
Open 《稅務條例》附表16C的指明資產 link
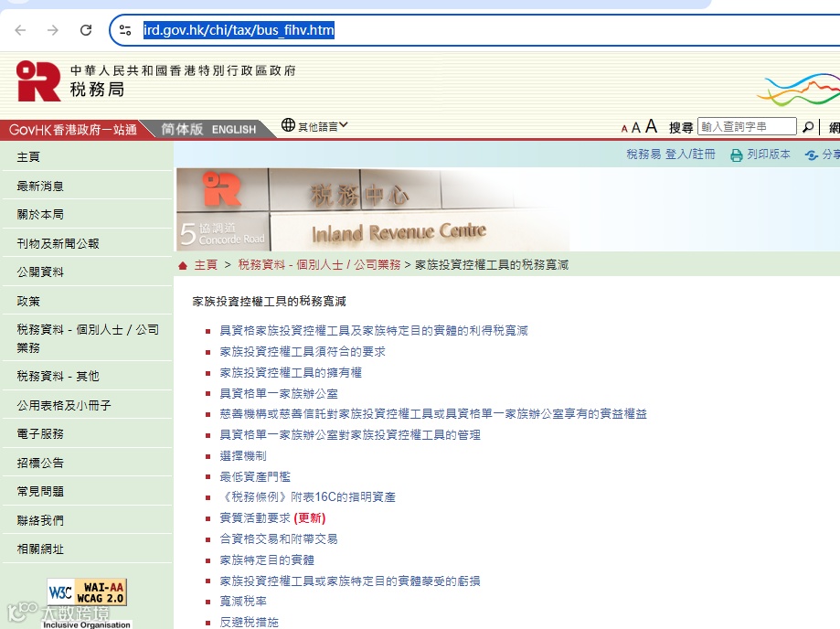tap(307, 497)
